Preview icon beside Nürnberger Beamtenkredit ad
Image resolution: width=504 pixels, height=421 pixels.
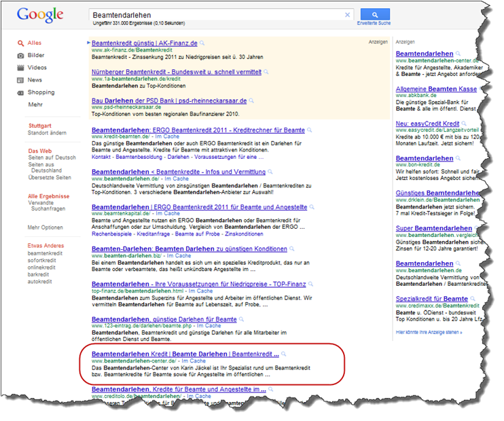point(266,72)
